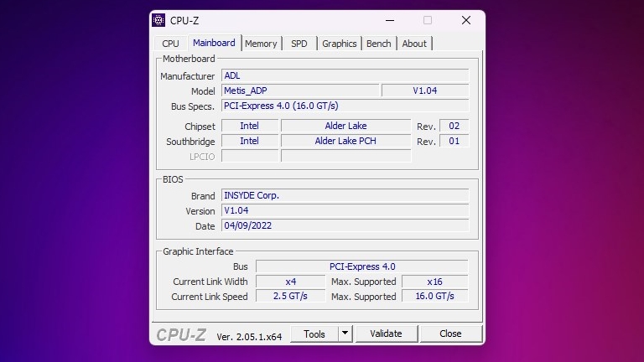Open the Memory tab
Viewport: 644px width, 362px height.
coord(261,44)
